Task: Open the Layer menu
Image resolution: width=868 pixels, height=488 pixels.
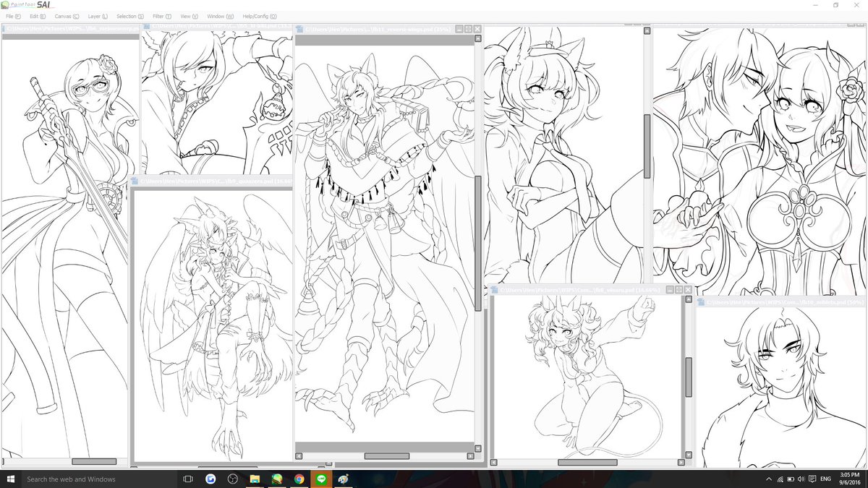Action: click(96, 16)
